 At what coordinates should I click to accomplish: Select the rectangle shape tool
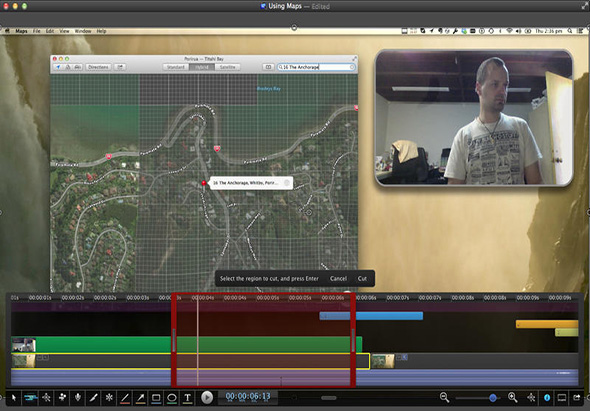156,398
